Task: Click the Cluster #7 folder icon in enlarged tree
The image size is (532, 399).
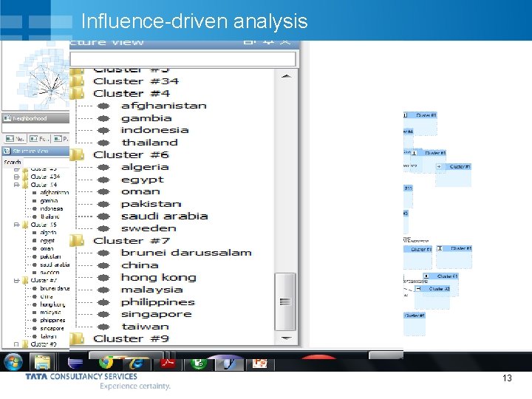Action: pyautogui.click(x=78, y=241)
